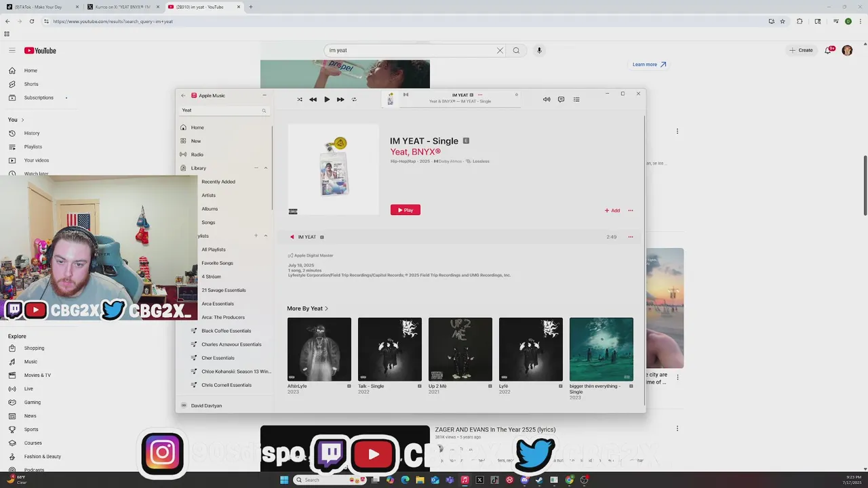
Task: Open now playing more options dots
Action: click(x=480, y=95)
